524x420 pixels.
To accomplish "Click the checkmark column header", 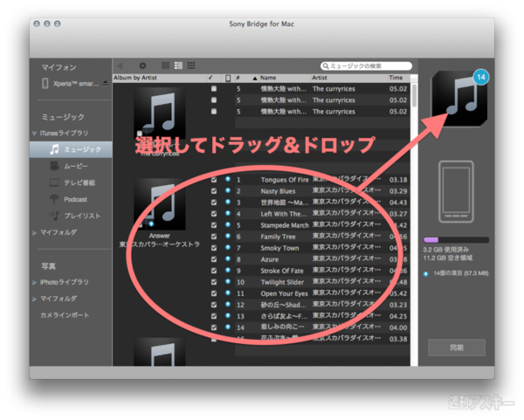I will coord(210,78).
